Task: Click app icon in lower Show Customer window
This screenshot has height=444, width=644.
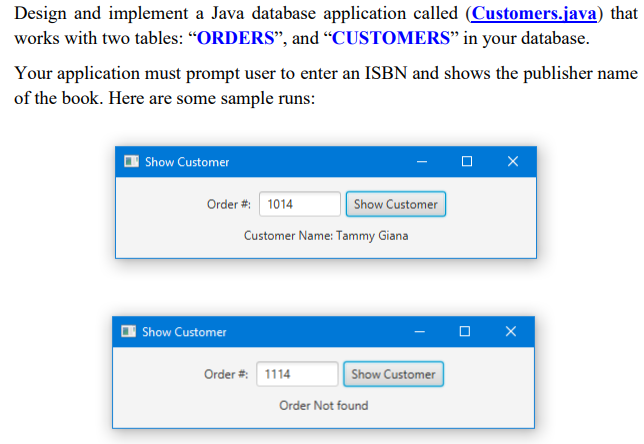Action: click(x=129, y=331)
